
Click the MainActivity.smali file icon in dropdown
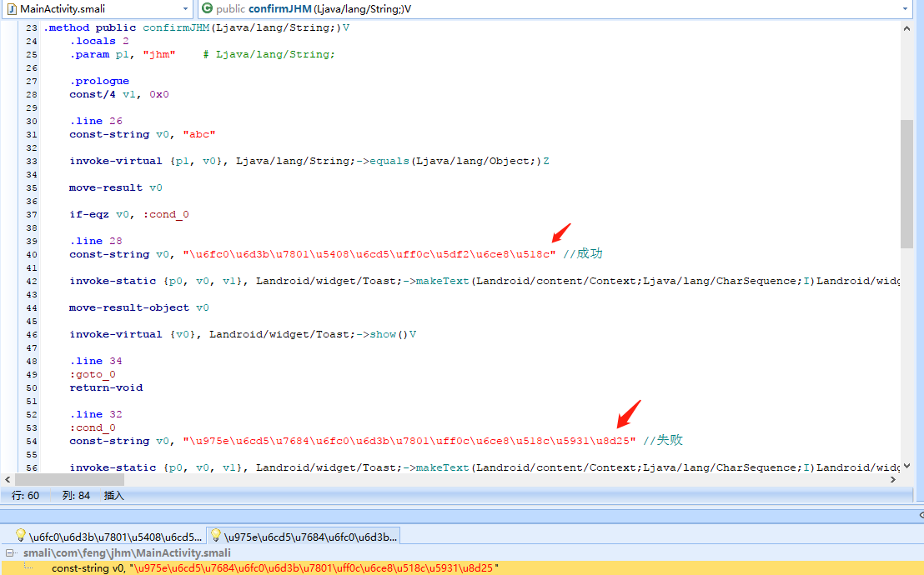click(11, 9)
